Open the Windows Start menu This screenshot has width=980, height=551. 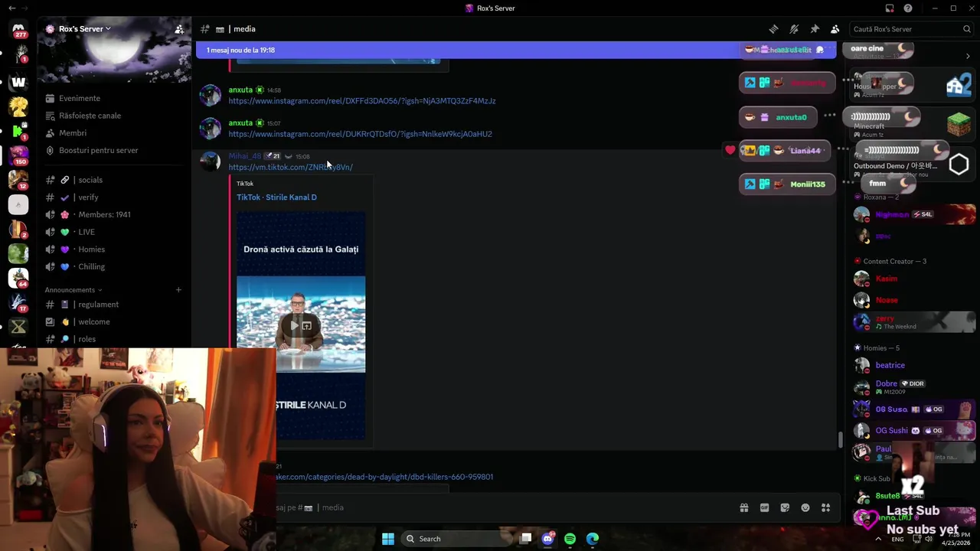(x=388, y=539)
